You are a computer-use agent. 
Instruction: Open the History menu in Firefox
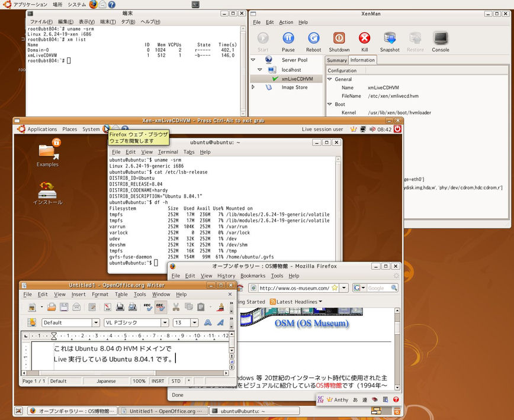point(226,276)
